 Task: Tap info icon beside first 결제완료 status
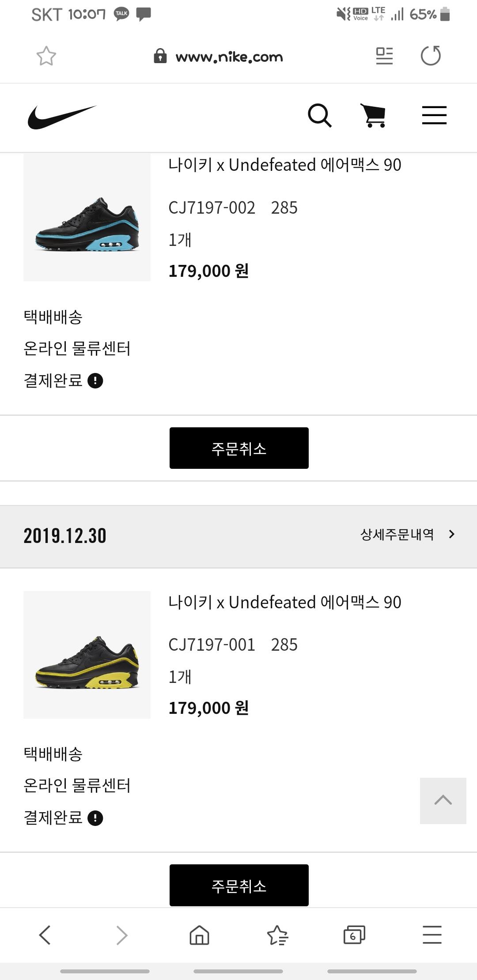(95, 381)
